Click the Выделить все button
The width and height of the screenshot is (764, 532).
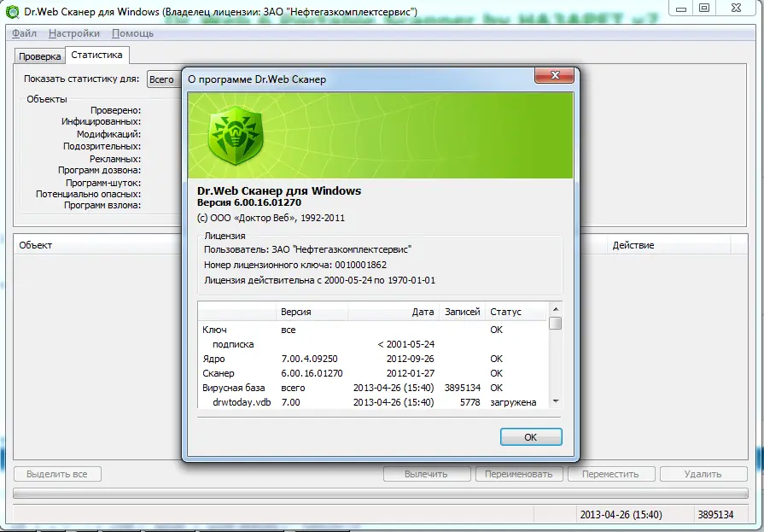[x=57, y=474]
